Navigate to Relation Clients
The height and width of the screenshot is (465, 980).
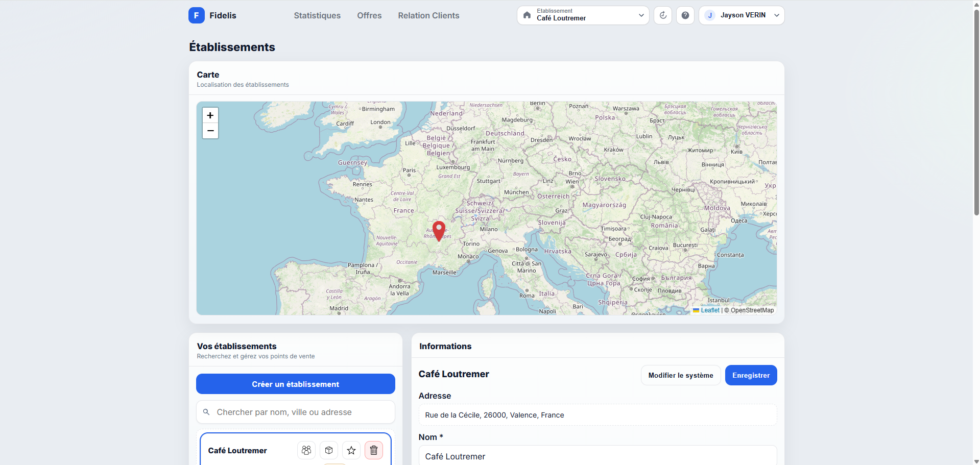(x=428, y=15)
